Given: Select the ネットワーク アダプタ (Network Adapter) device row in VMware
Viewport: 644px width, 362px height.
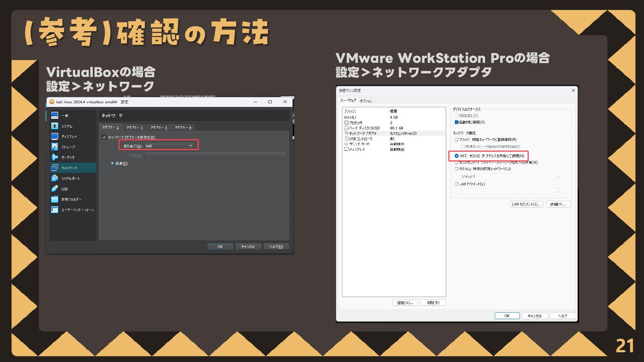Looking at the screenshot, I should coord(363,133).
